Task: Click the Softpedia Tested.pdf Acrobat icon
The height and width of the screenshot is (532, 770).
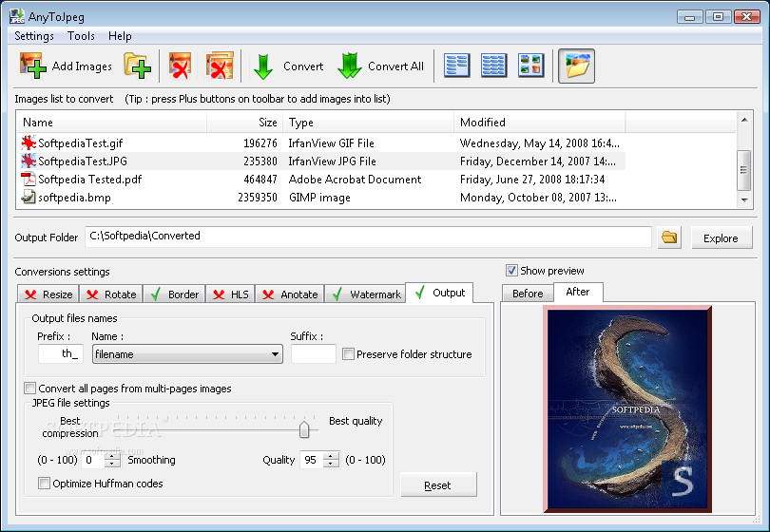Action: [x=29, y=180]
